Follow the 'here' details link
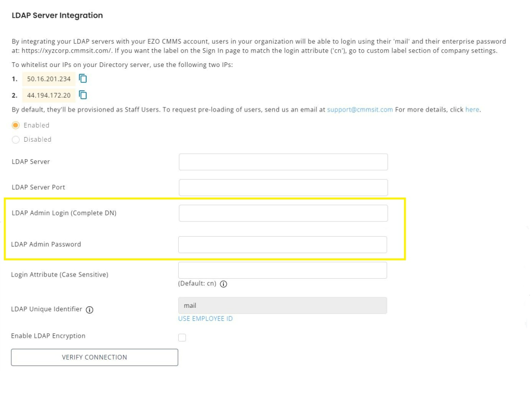This screenshot has height=410, width=532. point(472,110)
